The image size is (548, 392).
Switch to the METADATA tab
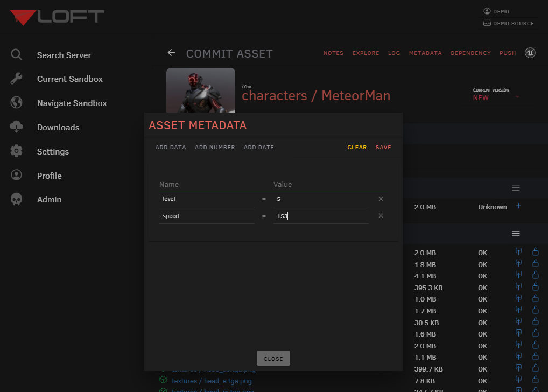pyautogui.click(x=425, y=53)
